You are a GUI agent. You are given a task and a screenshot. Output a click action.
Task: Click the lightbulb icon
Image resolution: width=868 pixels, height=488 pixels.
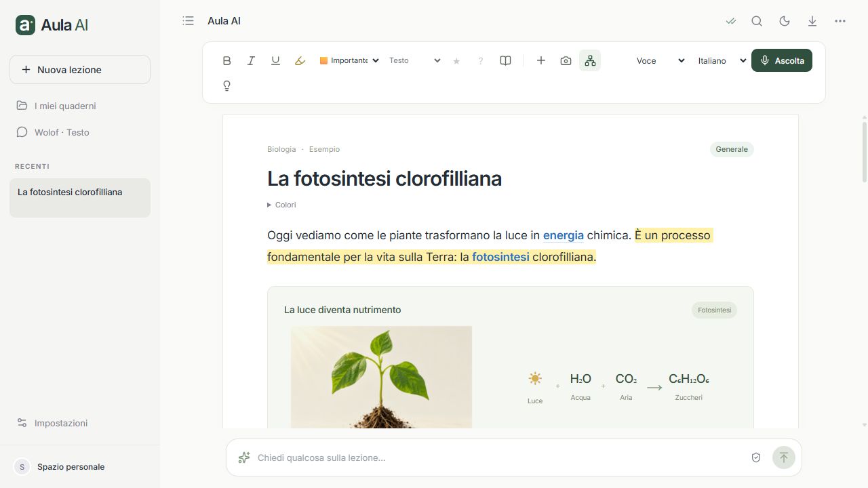[227, 86]
